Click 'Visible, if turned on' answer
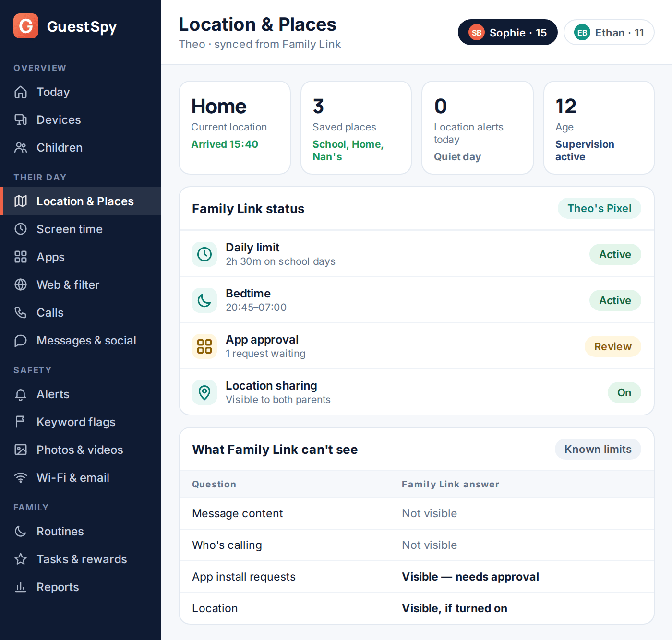The width and height of the screenshot is (672, 640). point(455,608)
